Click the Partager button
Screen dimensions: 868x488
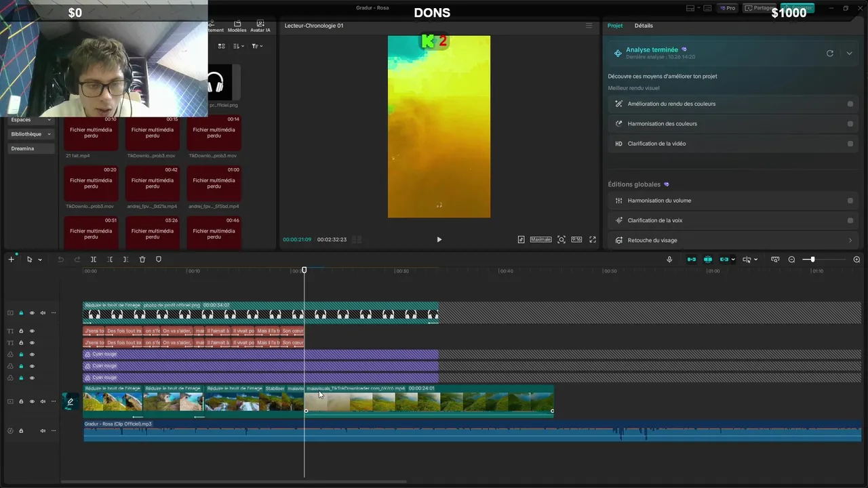[759, 8]
